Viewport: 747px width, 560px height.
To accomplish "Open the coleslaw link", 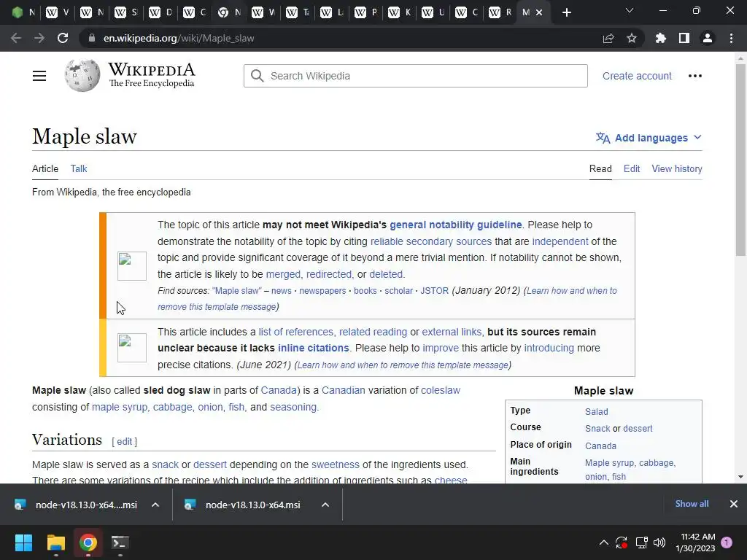I will [x=440, y=391].
